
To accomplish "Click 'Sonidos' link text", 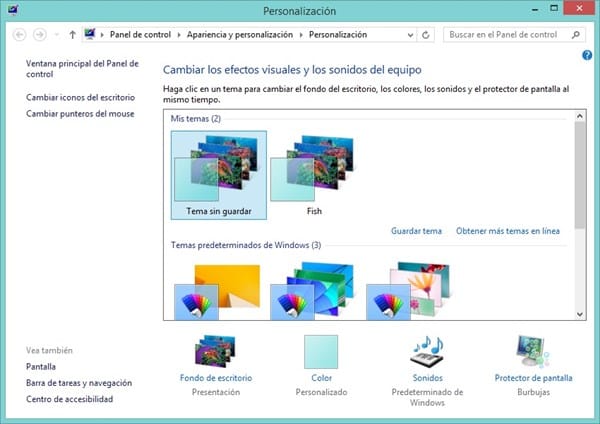I will click(x=427, y=378).
